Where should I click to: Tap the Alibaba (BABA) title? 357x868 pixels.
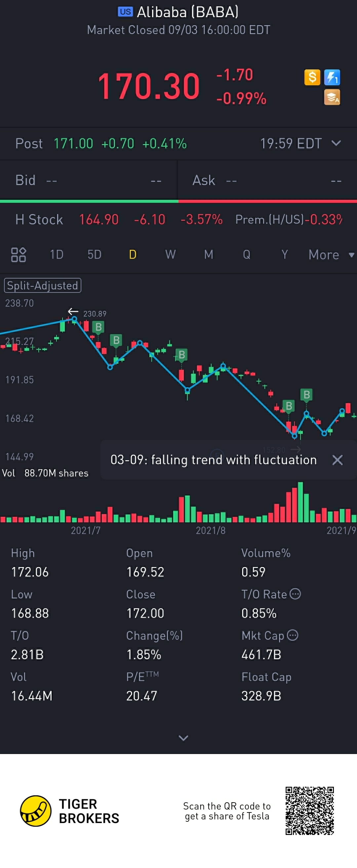click(x=187, y=12)
